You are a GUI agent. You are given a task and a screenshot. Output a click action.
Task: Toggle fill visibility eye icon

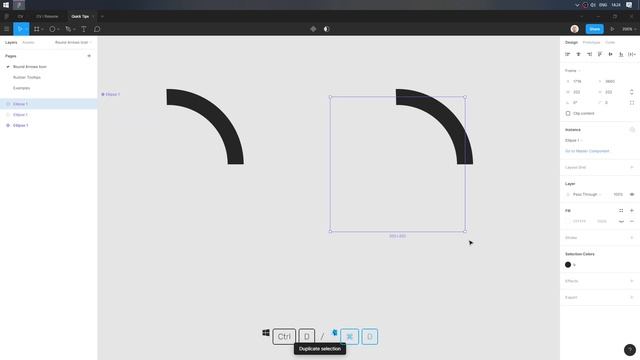pos(621,221)
